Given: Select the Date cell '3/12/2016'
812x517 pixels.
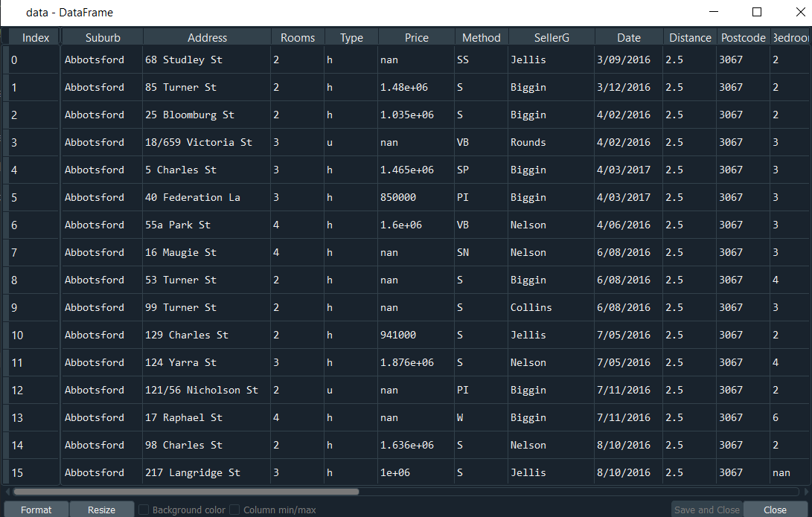Looking at the screenshot, I should [628, 87].
